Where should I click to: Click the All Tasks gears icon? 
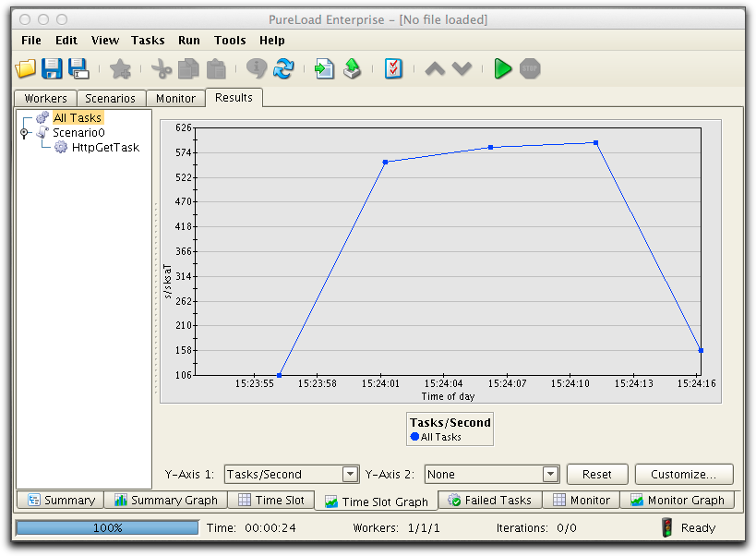[42, 117]
